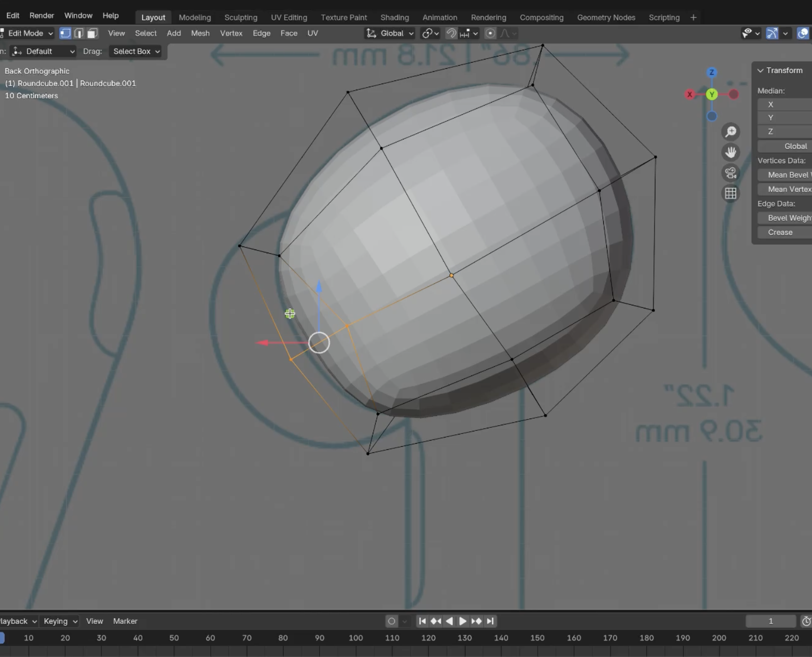Toggle snapping magnet icon
The image size is (812, 657).
(x=451, y=33)
